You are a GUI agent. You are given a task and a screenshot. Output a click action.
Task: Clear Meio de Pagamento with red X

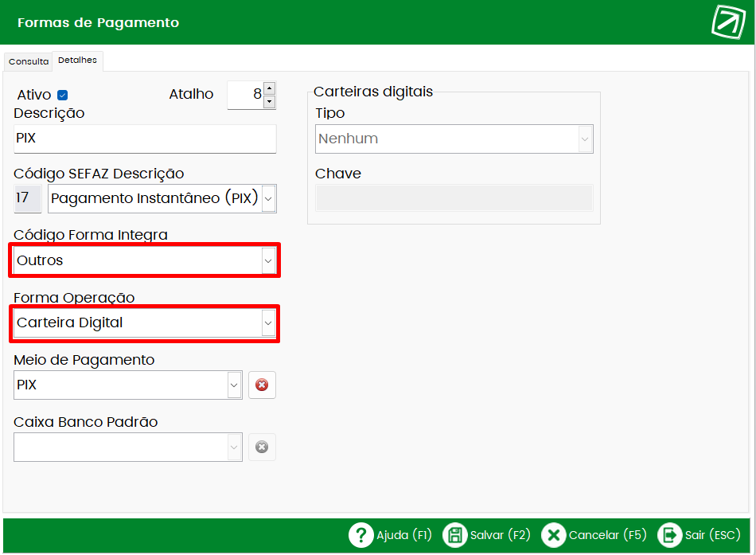click(x=262, y=385)
